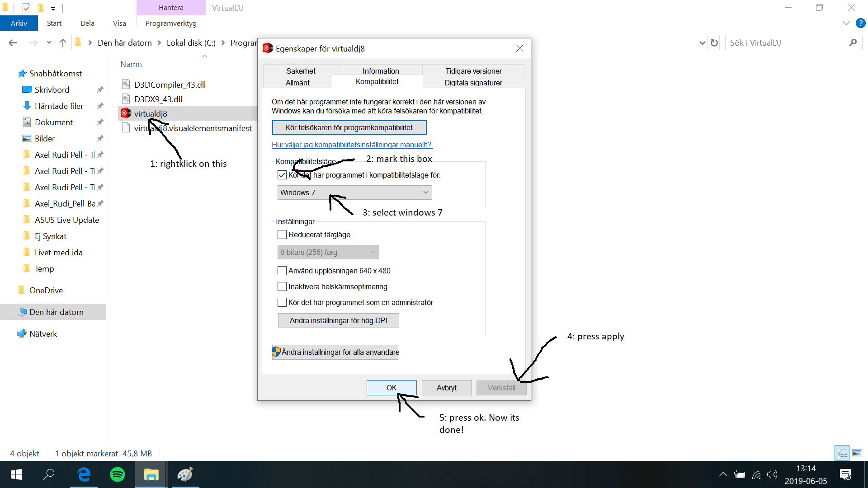Open notification action center

click(x=845, y=474)
